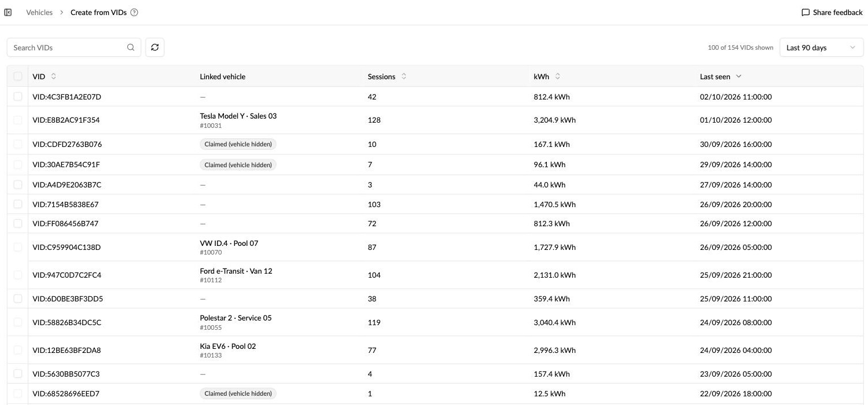Screen dimensions: 868x405
Task: Open linked vehicle Tesla Model Y · Sales 03
Action: pyautogui.click(x=238, y=116)
